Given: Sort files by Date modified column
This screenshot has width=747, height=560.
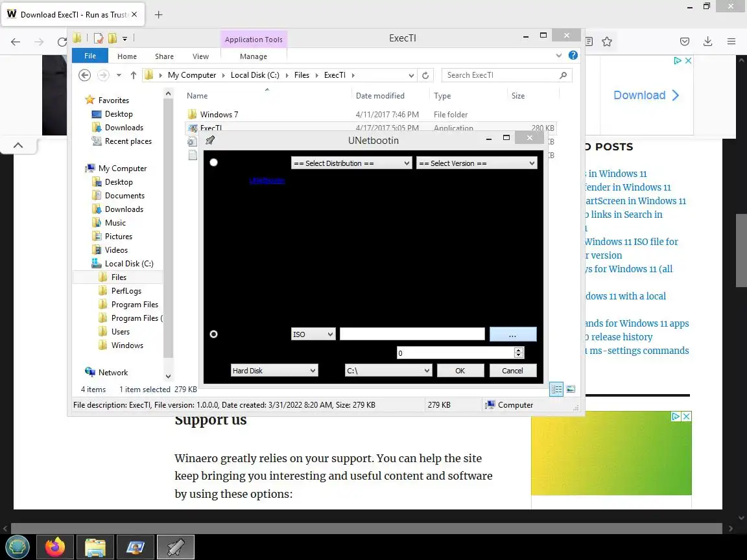Looking at the screenshot, I should 380,96.
